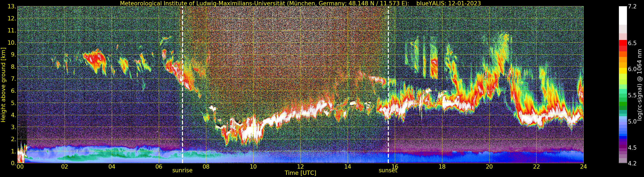Select the '7.2' colorbar maximum value
The height and width of the screenshot is (177, 644).
click(x=632, y=6)
